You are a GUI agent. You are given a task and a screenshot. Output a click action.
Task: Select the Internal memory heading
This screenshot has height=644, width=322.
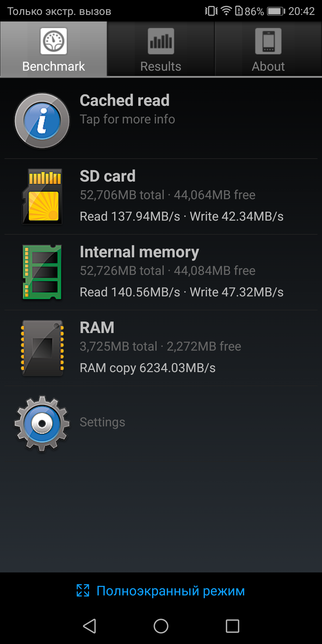tap(139, 252)
